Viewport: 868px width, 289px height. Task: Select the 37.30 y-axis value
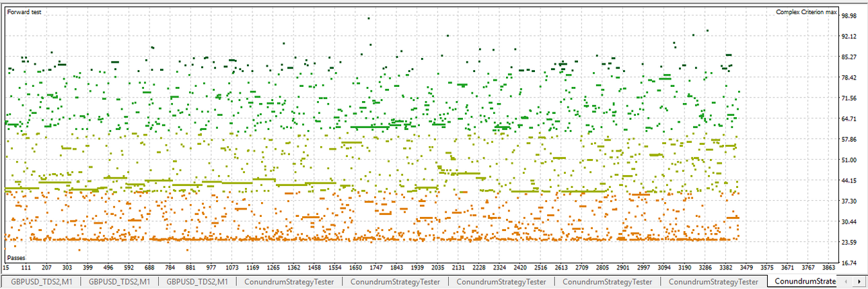click(851, 201)
